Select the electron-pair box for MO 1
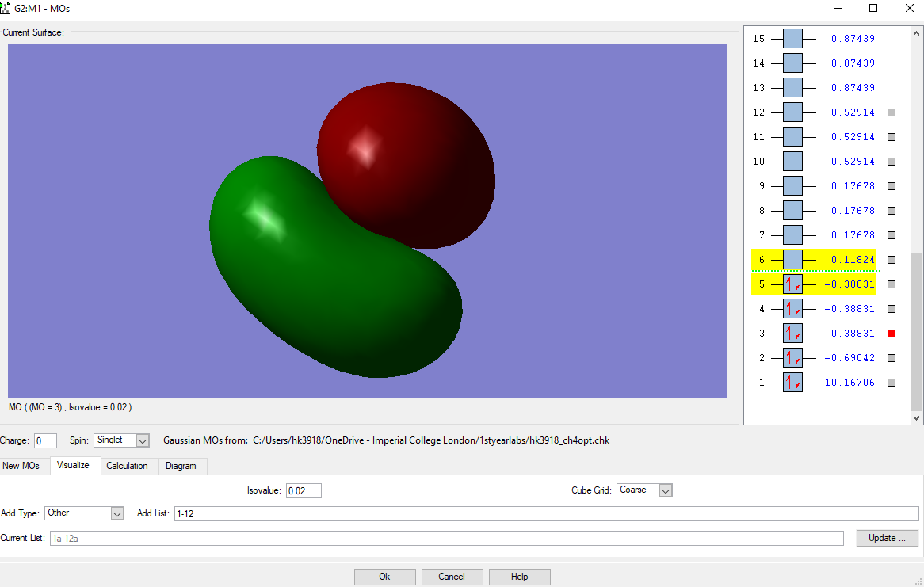924x587 pixels. pyautogui.click(x=792, y=383)
